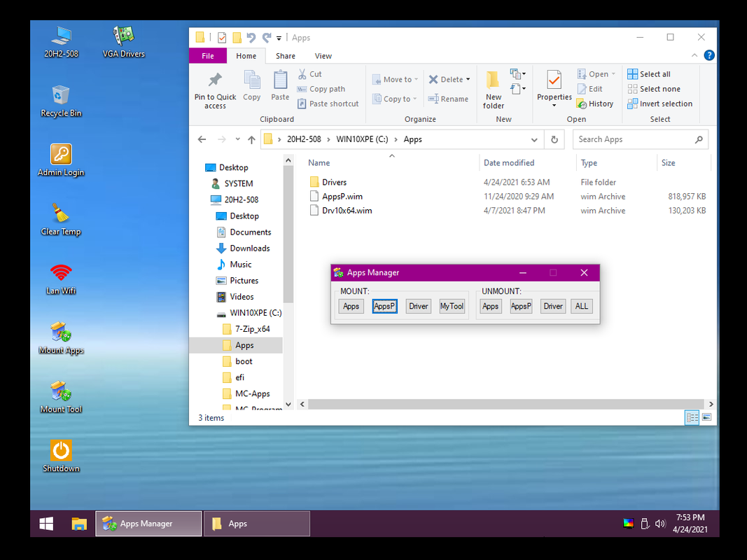Select the Clear Temp broom icon
This screenshot has width=747, height=560.
pos(61,219)
